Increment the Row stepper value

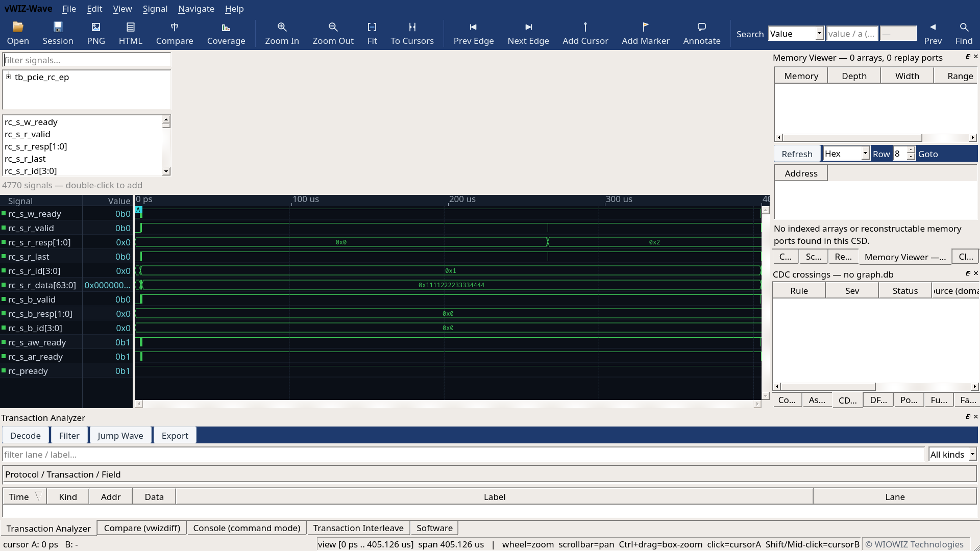[x=911, y=151]
